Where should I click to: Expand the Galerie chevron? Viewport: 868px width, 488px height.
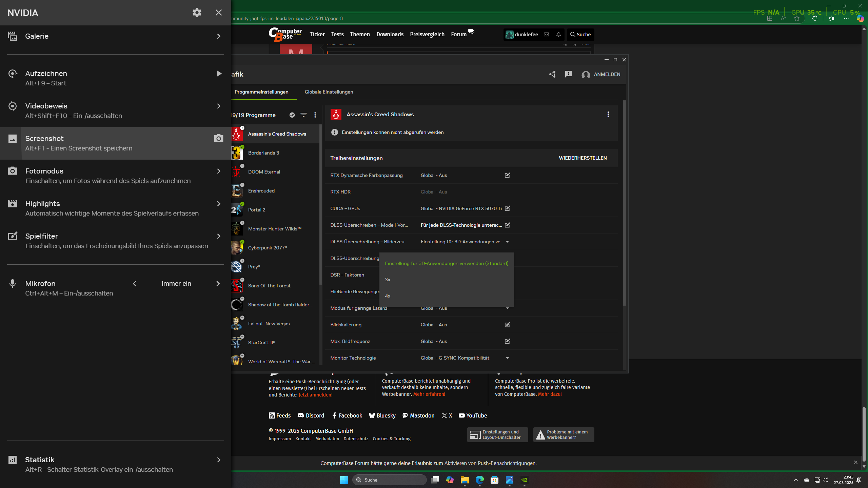(218, 36)
